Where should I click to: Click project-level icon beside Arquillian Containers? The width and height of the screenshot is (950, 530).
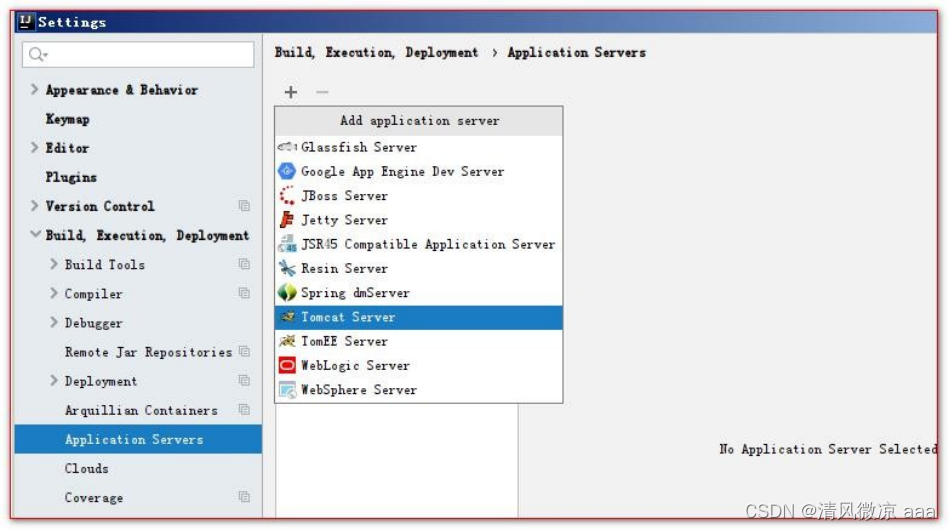tap(244, 409)
